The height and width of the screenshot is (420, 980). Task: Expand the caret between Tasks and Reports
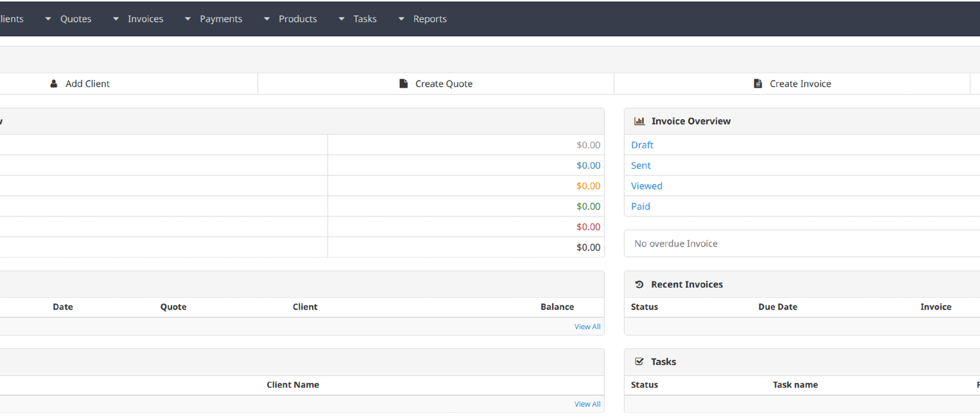401,19
